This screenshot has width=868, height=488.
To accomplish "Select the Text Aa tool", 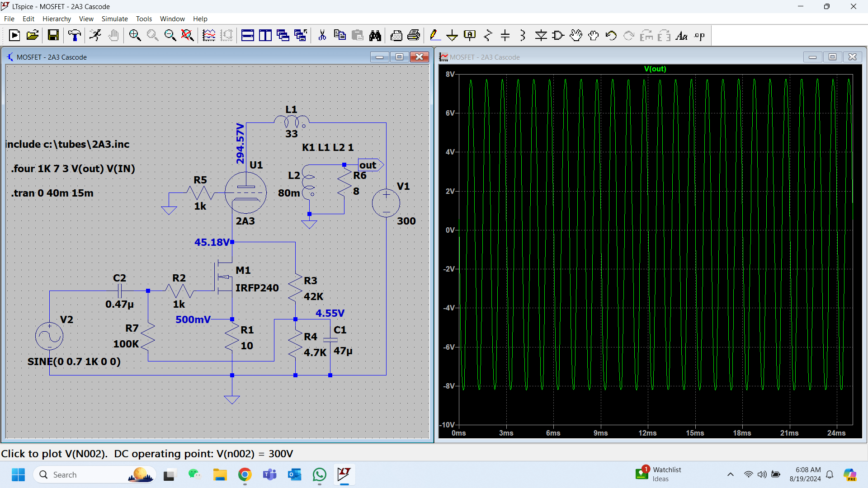I will (682, 35).
